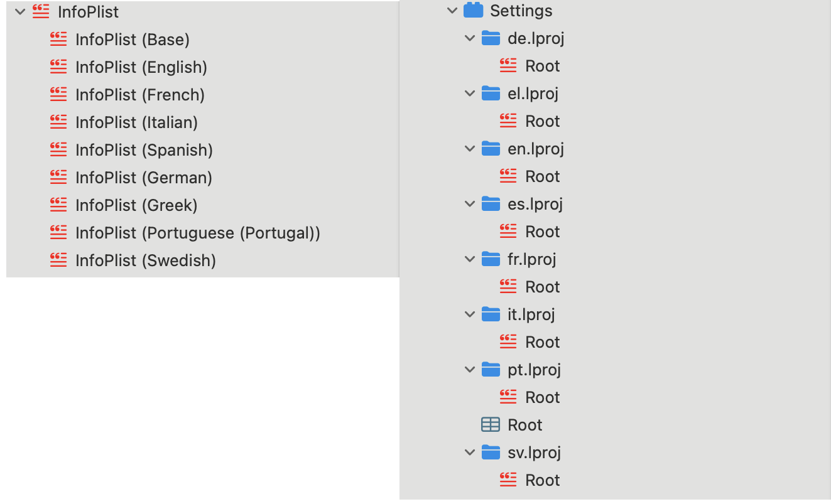Click the de.lproj blue folder icon

(491, 38)
